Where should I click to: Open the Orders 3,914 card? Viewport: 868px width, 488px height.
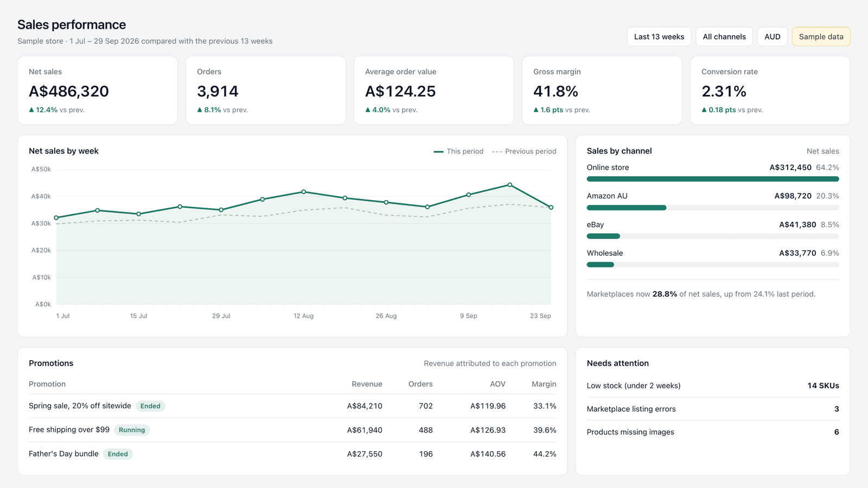tap(266, 91)
